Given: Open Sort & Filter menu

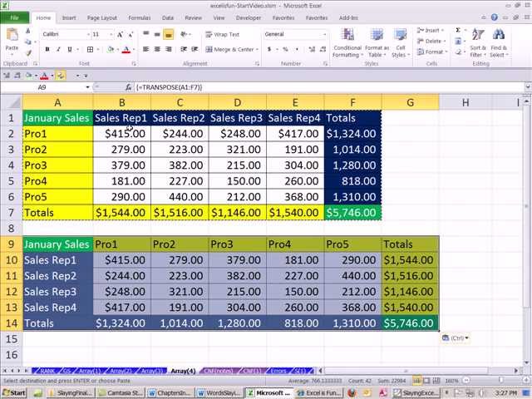Looking at the screenshot, I should tap(478, 42).
